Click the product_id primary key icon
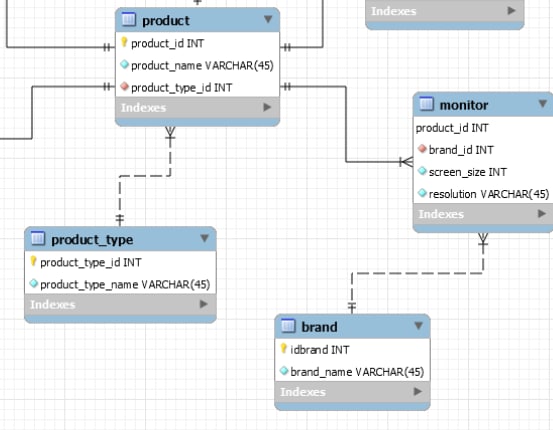 coord(124,43)
